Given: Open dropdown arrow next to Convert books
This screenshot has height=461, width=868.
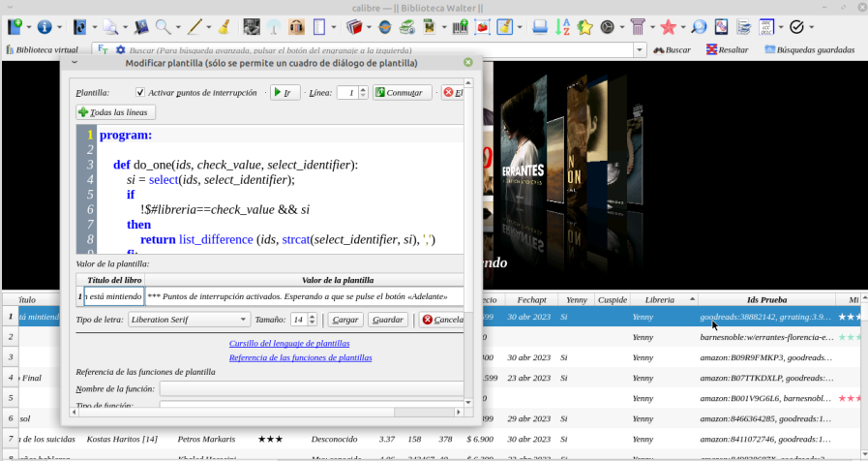Looking at the screenshot, I should coord(94,26).
